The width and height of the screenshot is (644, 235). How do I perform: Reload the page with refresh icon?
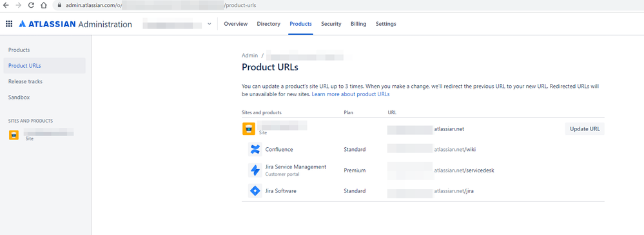pos(31,5)
